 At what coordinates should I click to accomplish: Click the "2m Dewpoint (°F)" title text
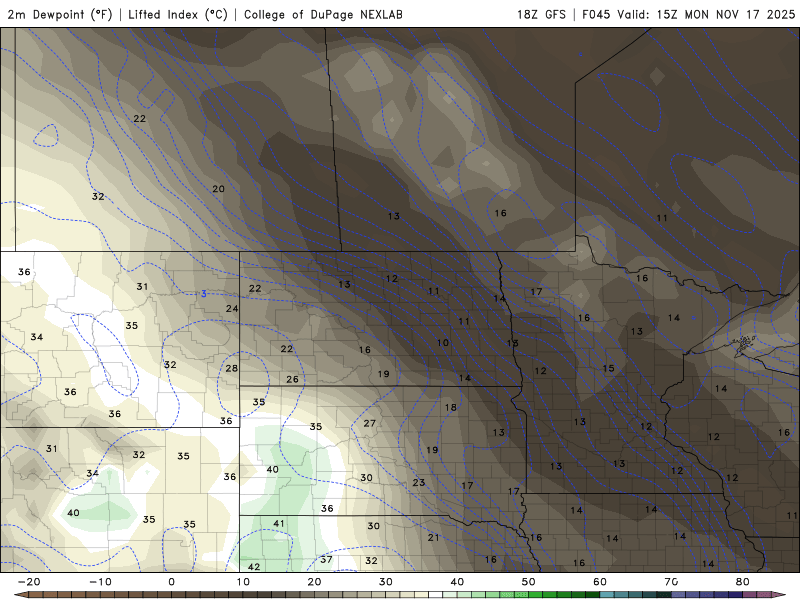tap(60, 14)
